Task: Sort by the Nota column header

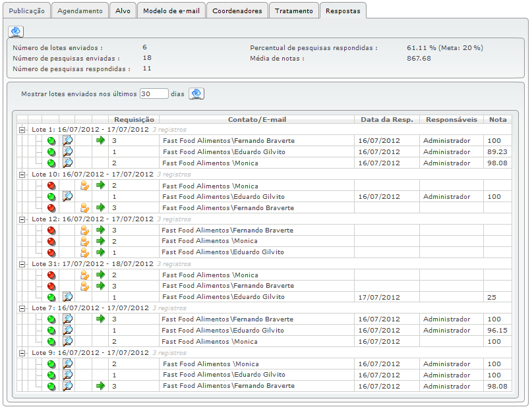Action: 498,119
